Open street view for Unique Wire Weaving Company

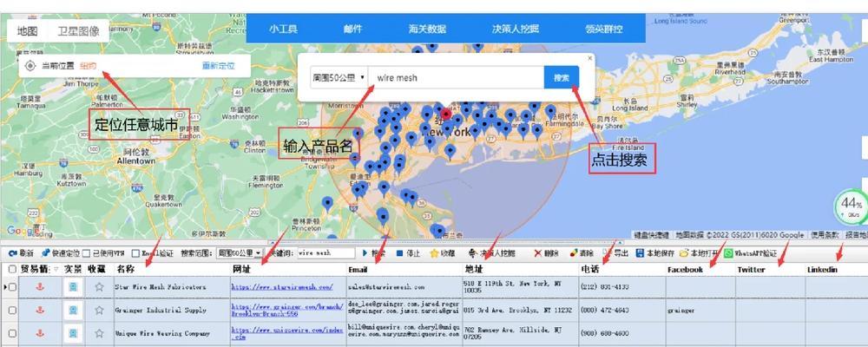[x=73, y=333]
